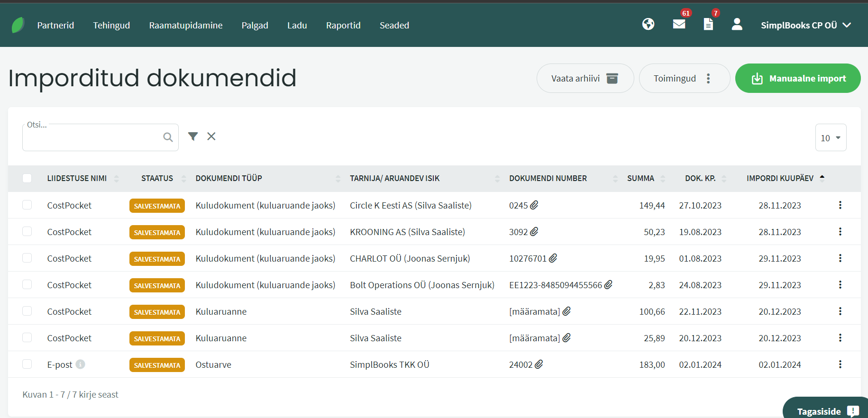Viewport: 868px width, 418px height.
Task: Click the Manuaalne import button
Action: 798,78
